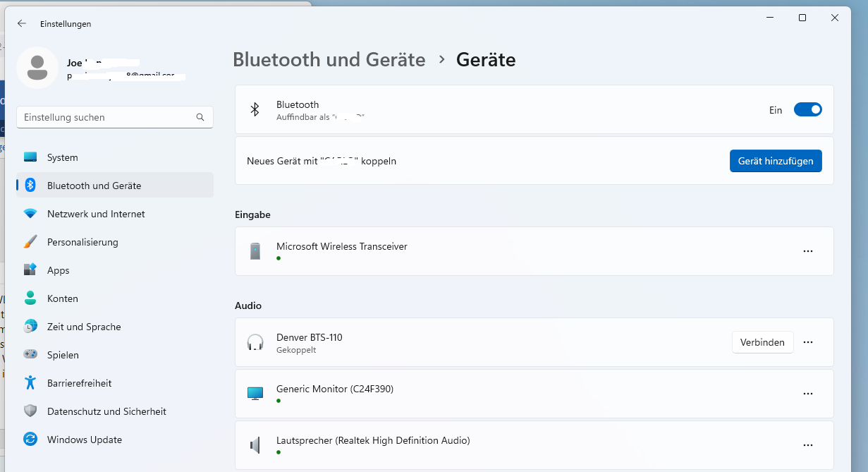This screenshot has width=868, height=472.
Task: Click the Denver BTS-110 headphones icon
Action: (x=255, y=342)
